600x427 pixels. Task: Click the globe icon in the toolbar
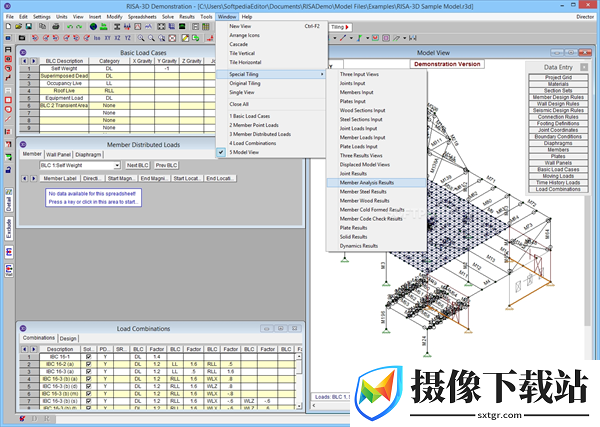point(93,27)
